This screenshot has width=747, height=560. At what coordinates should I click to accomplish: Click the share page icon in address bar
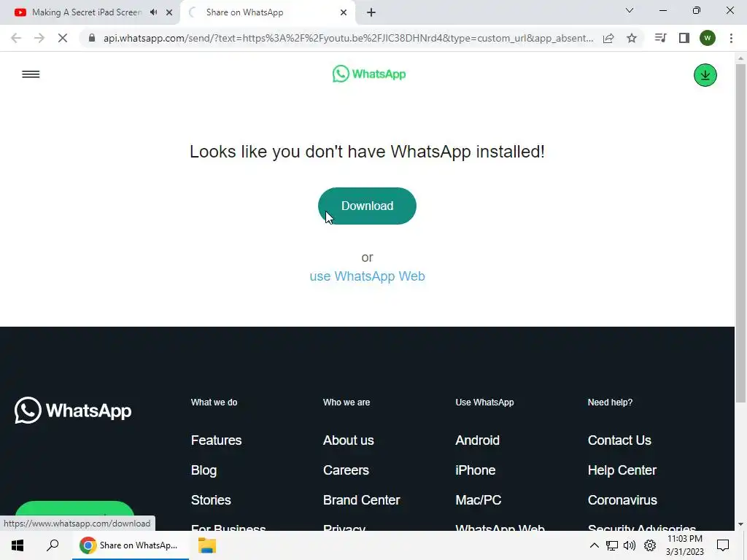[608, 38]
